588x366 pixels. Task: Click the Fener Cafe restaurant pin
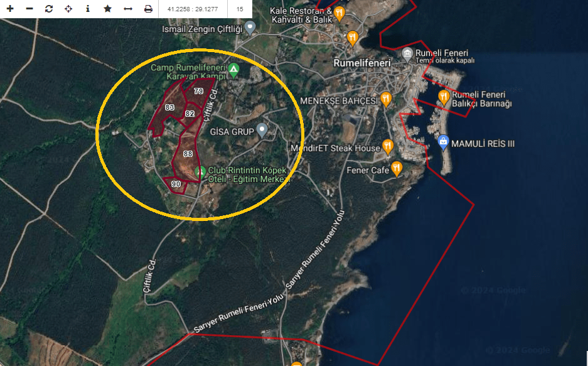pyautogui.click(x=397, y=168)
